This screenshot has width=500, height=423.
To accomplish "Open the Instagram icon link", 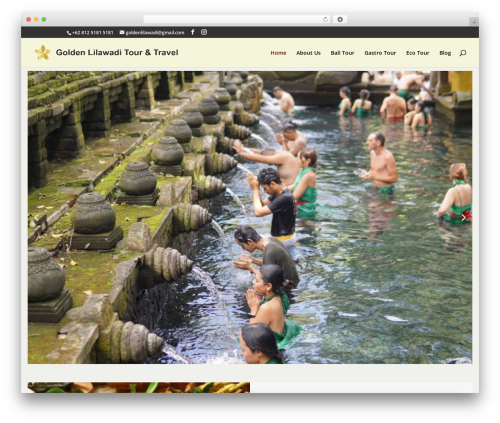I will click(x=204, y=32).
